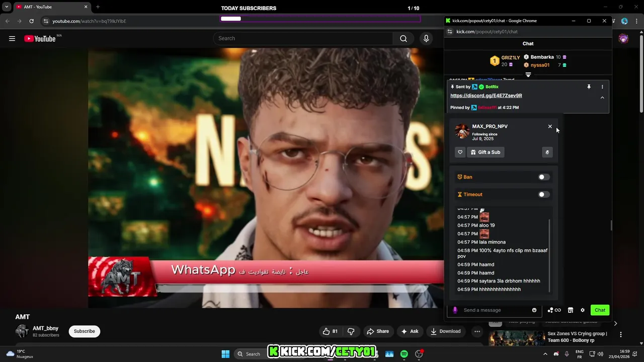This screenshot has height=362, width=644.
Task: Click BotRix sender name
Action: pyautogui.click(x=492, y=87)
